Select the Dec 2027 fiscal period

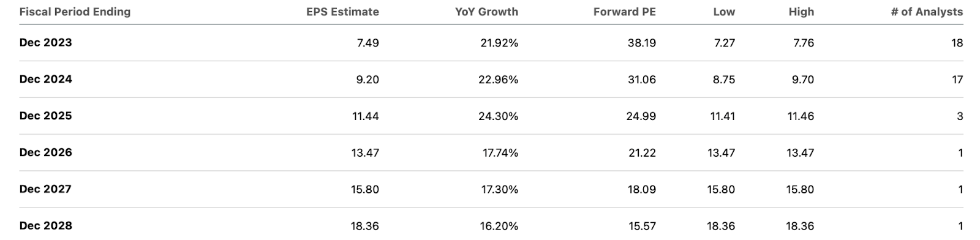(45, 189)
